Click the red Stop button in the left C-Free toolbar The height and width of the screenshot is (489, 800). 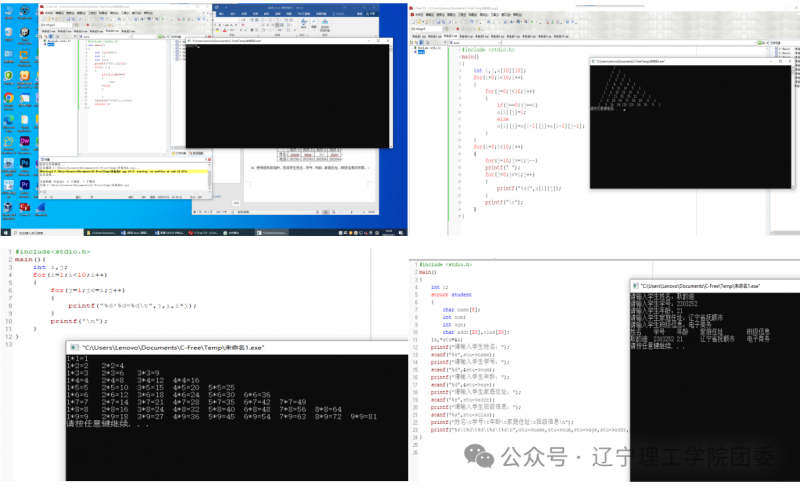[88, 25]
